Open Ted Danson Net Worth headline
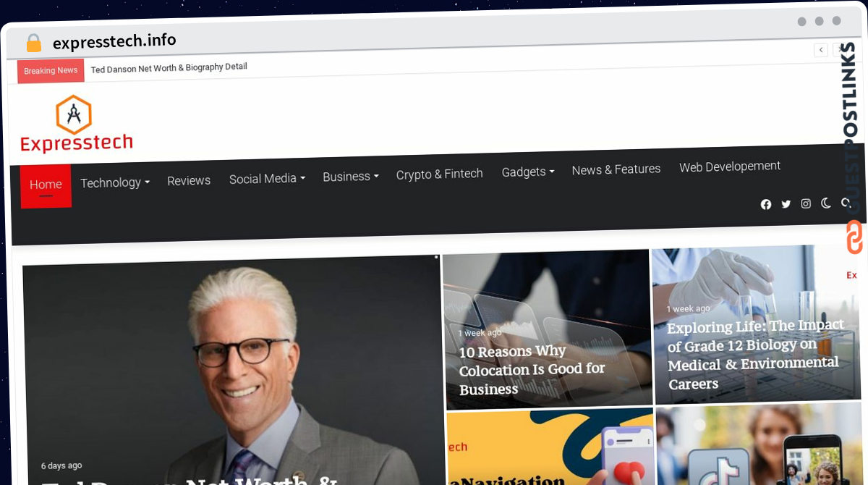 pyautogui.click(x=169, y=67)
